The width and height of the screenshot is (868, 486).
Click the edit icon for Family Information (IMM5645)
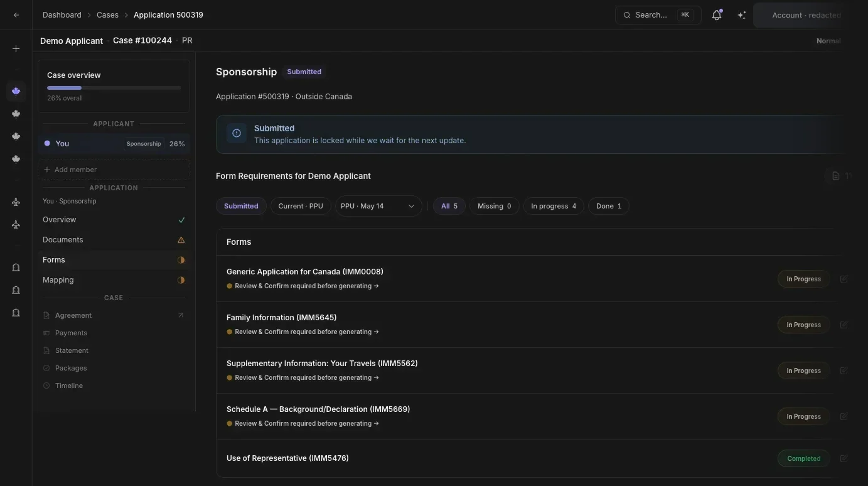click(x=844, y=325)
